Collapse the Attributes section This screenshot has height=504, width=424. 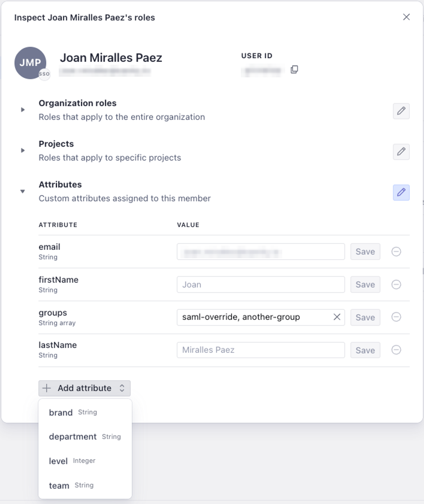(23, 191)
